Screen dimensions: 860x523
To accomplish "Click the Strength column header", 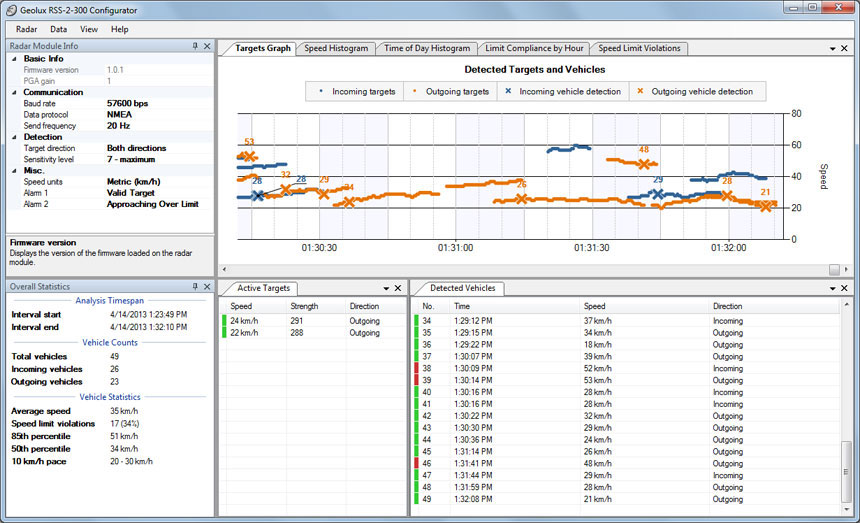I will point(304,306).
